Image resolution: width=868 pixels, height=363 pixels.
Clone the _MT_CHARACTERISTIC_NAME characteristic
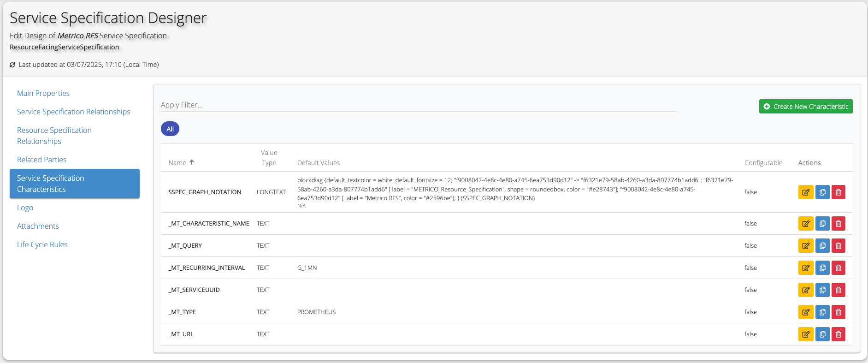[x=822, y=224]
